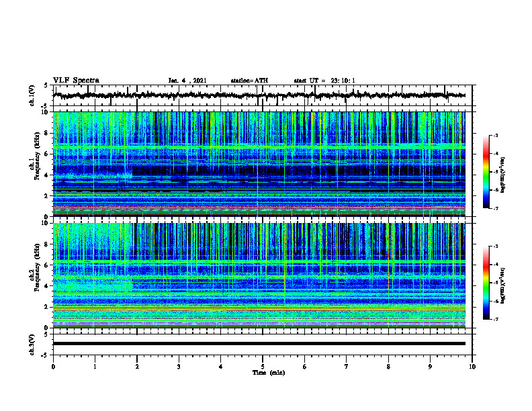The image size is (532, 411).
Task: Click the 3 minute time axis label
Action: pyautogui.click(x=179, y=367)
